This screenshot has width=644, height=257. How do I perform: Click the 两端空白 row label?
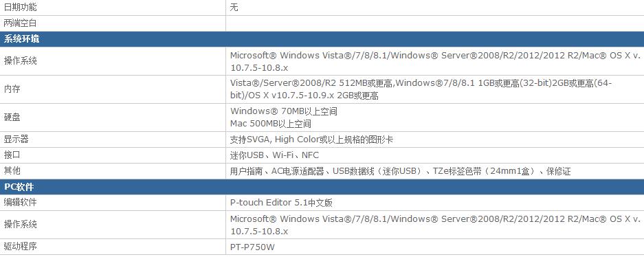(20, 23)
